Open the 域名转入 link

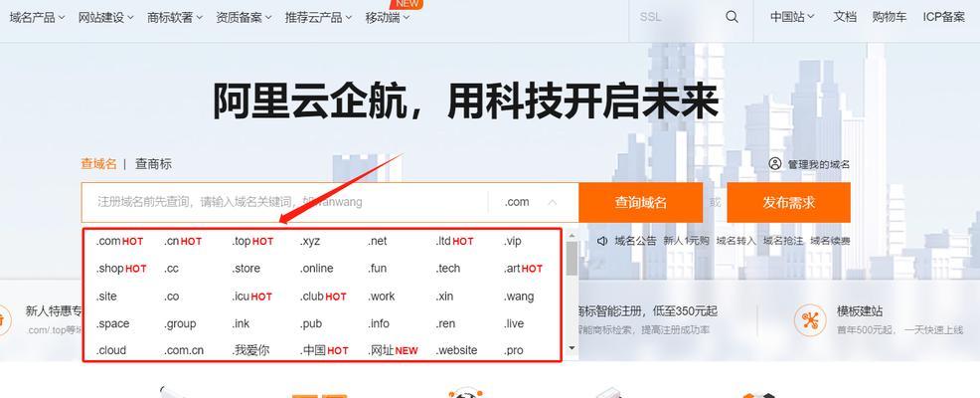[x=736, y=241]
